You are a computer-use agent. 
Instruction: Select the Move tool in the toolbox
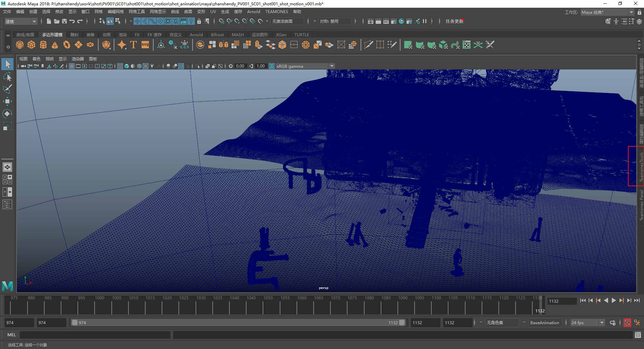click(7, 101)
